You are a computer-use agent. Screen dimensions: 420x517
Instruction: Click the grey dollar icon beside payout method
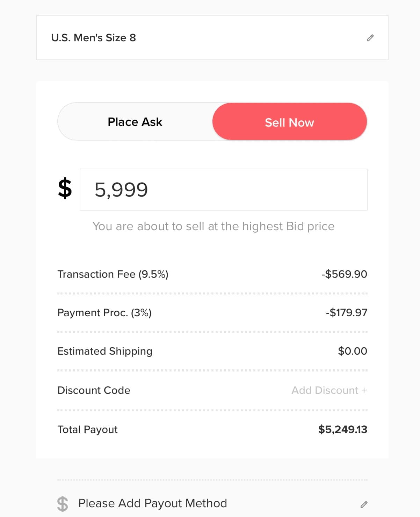click(x=63, y=504)
